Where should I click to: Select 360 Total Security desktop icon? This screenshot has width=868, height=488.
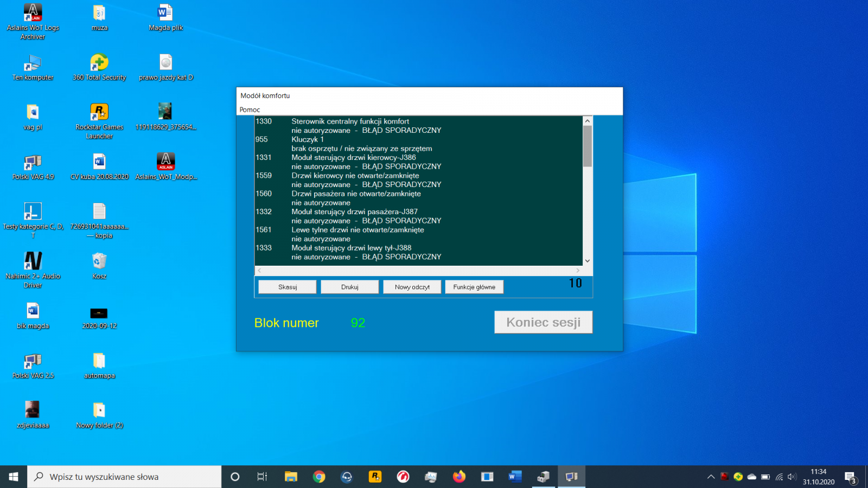(x=99, y=67)
